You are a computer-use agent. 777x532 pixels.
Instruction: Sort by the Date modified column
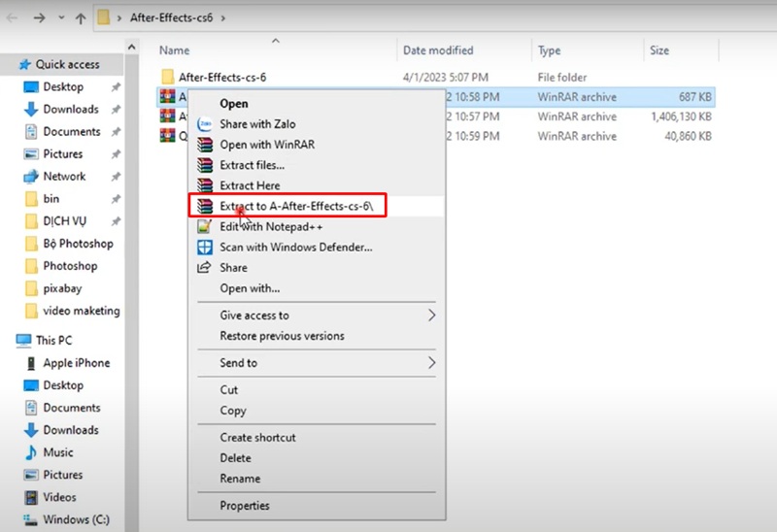tap(438, 50)
